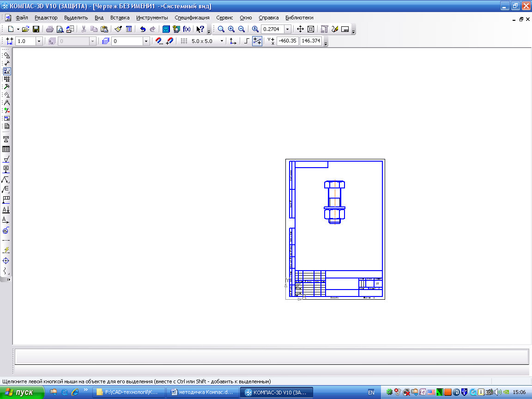Toggle local coordinate system icon
Screen dimensions: 532x399
click(233, 41)
